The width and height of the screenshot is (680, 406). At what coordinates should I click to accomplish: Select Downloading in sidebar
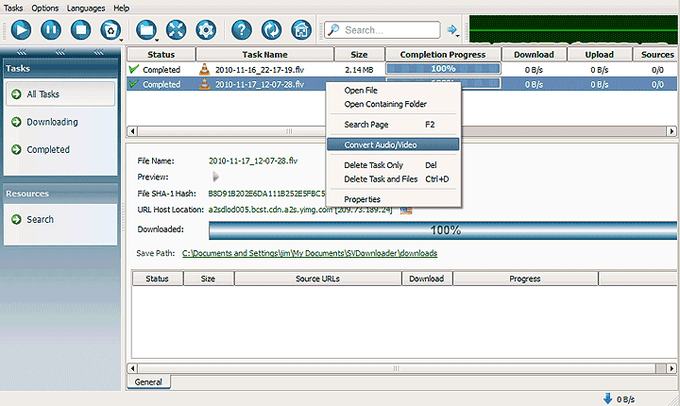(x=52, y=122)
